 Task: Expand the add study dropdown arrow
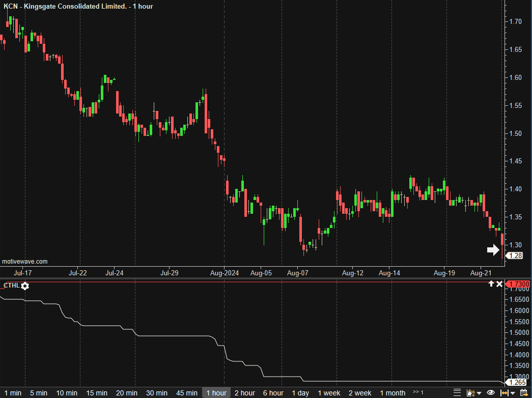click(479, 393)
